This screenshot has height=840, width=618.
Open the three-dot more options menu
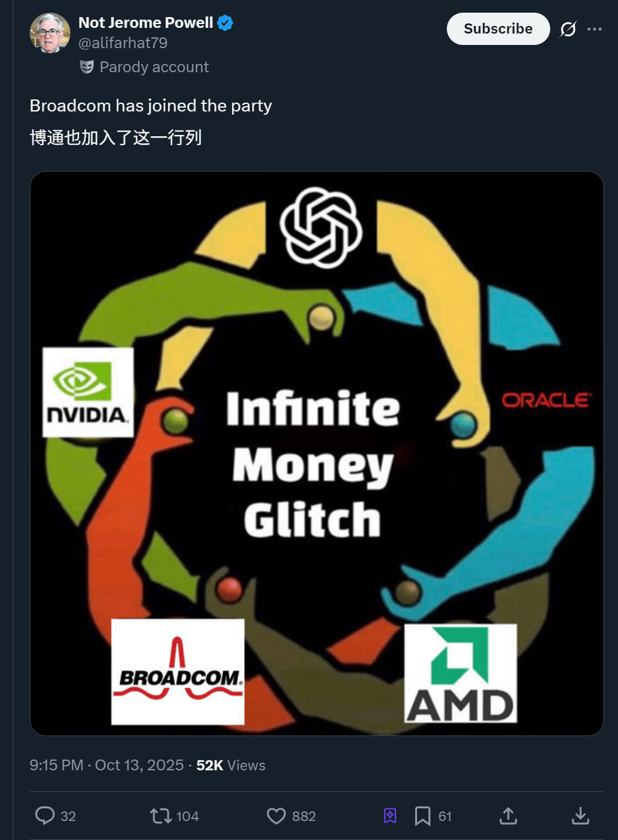tap(595, 29)
